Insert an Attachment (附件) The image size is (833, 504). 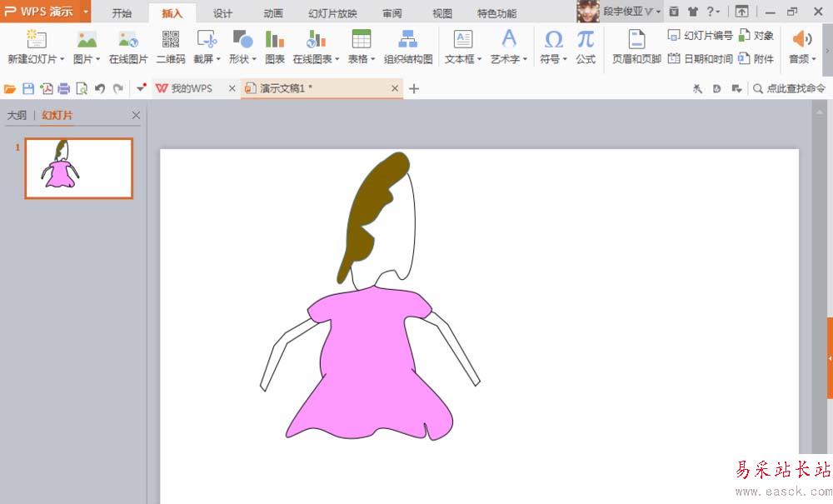[756, 58]
